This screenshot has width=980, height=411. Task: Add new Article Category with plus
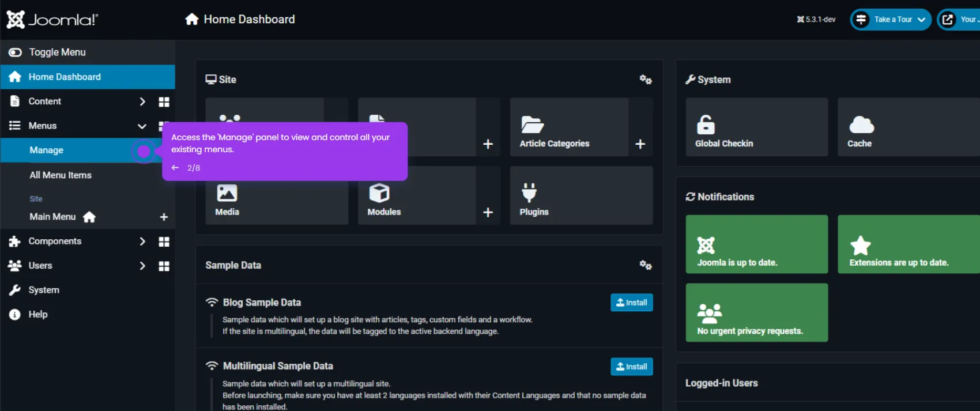coord(640,144)
